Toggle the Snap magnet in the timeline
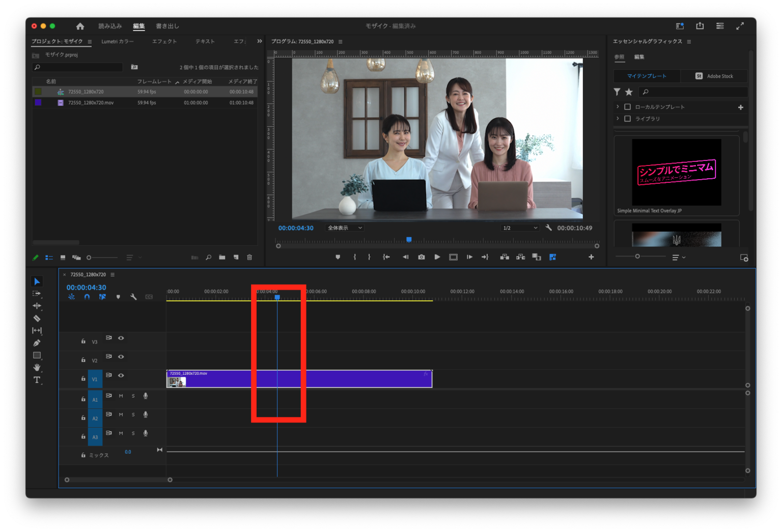This screenshot has height=532, width=782. pos(87,296)
